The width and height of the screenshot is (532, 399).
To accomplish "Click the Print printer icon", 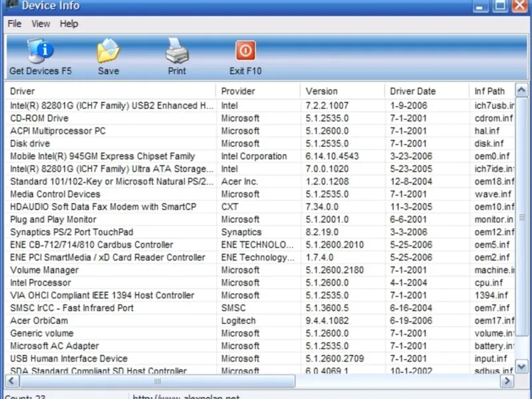I will (177, 51).
